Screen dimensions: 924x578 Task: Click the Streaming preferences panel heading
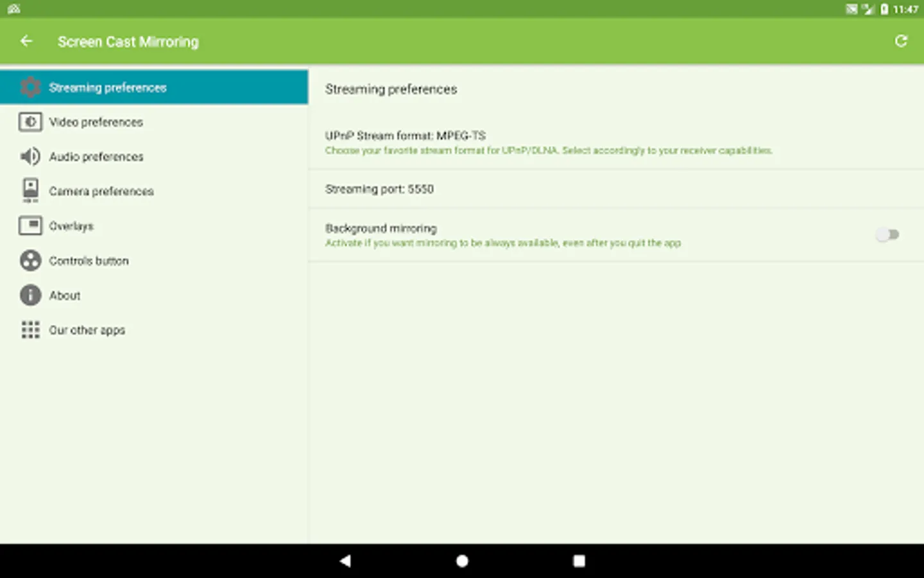(x=391, y=89)
